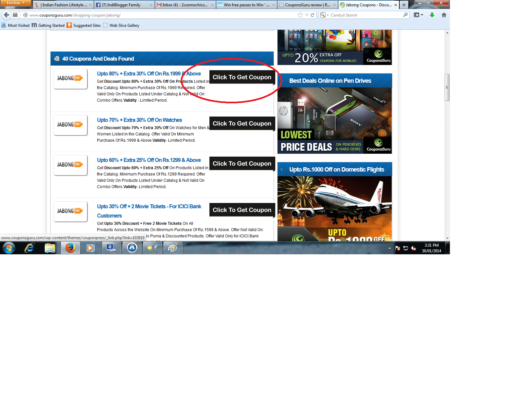
Task: Click the Firefox icon on the taskbar
Action: click(x=70, y=248)
